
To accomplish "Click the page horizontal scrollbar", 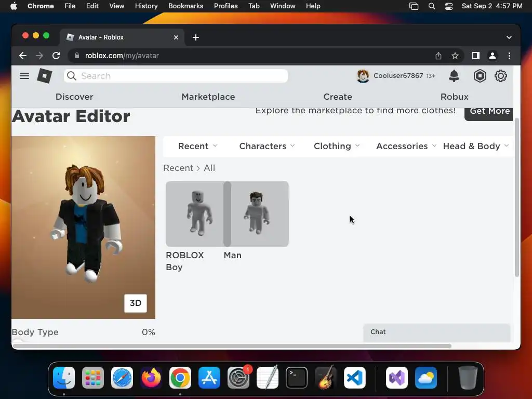I will pos(232,346).
